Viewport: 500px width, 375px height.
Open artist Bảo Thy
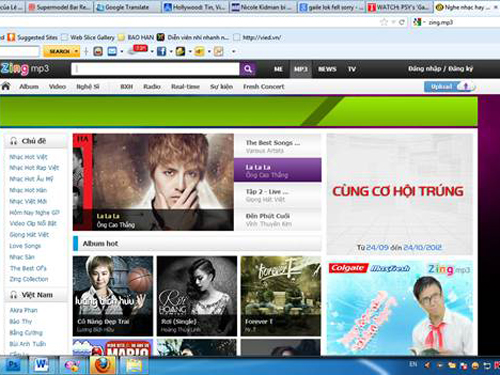21,321
